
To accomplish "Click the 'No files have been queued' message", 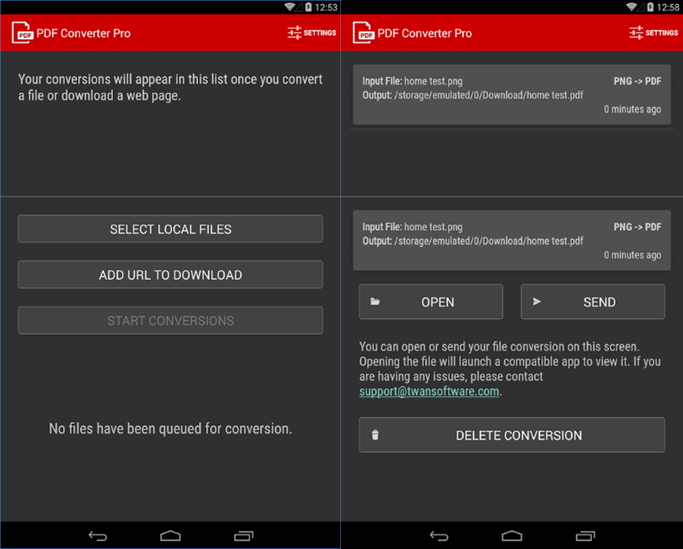I will 170,429.
